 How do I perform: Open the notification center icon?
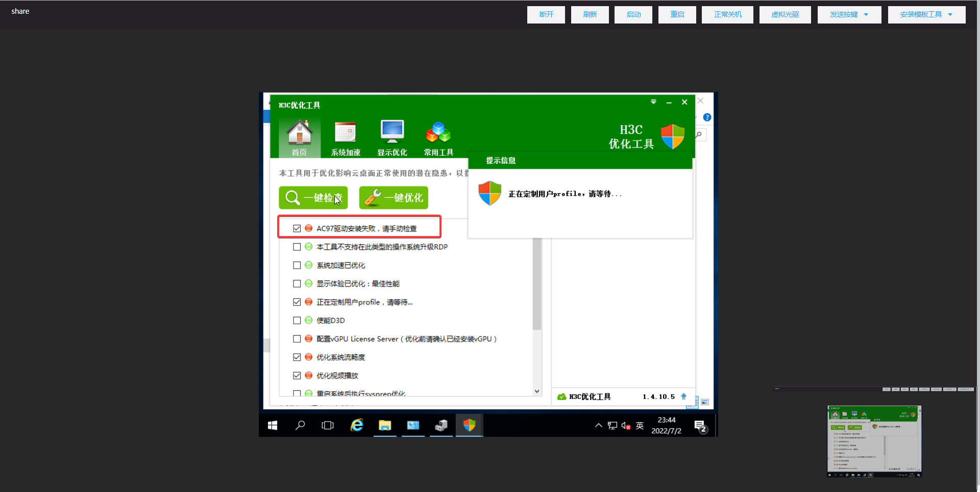[x=700, y=426]
